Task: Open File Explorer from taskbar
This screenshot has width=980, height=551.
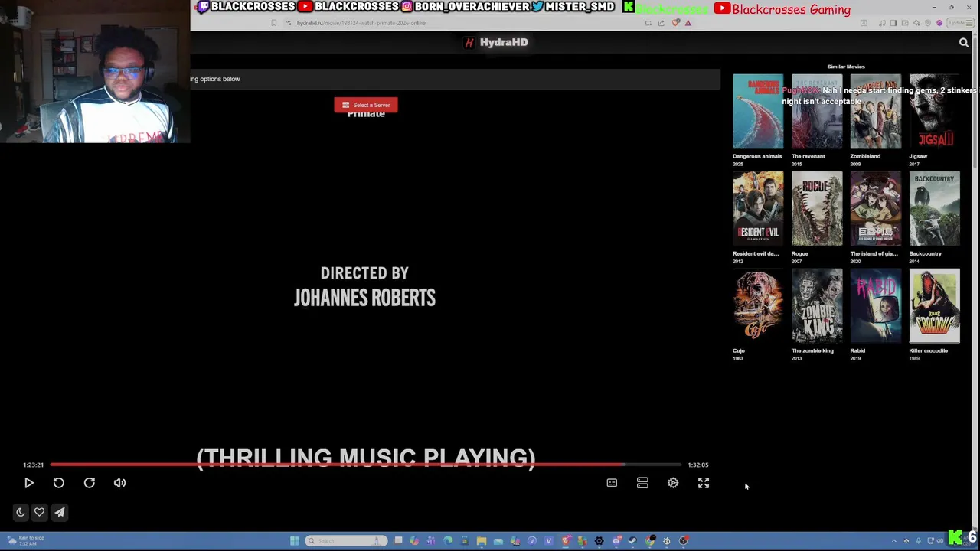Action: [481, 541]
